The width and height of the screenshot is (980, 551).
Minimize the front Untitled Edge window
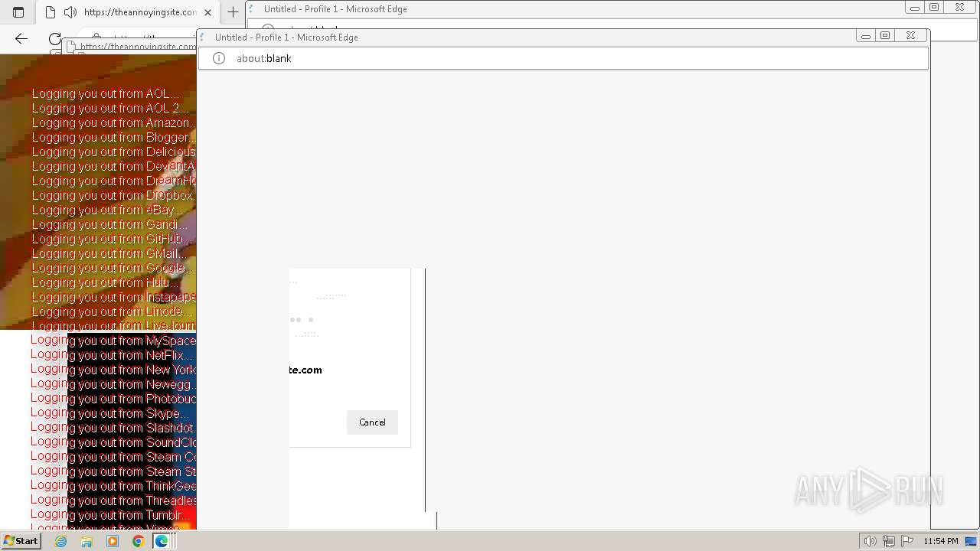866,36
